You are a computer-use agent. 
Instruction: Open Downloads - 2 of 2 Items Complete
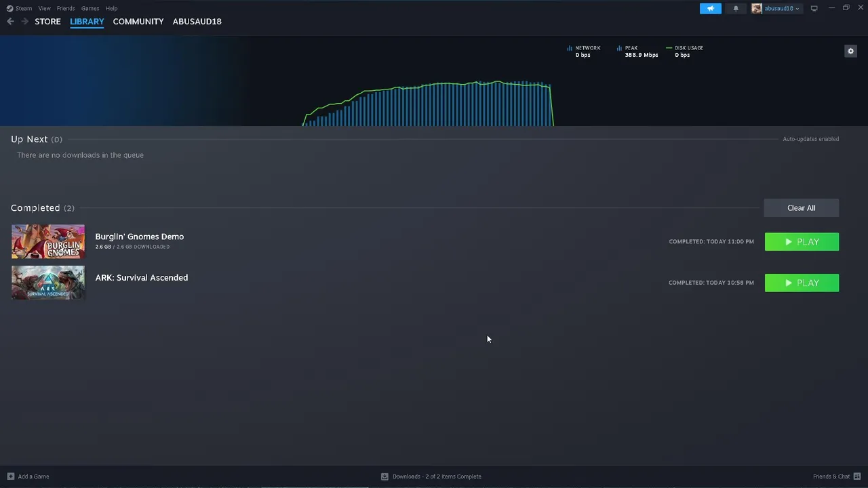(437, 476)
